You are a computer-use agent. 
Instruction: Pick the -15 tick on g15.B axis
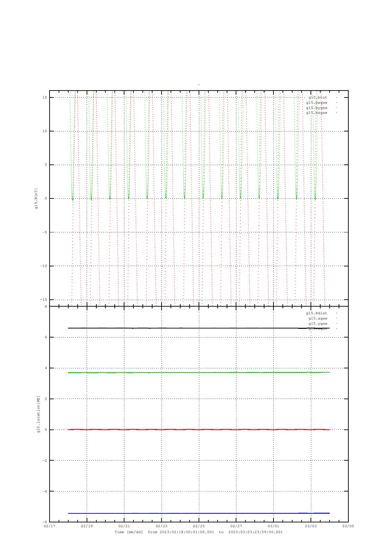click(44, 300)
